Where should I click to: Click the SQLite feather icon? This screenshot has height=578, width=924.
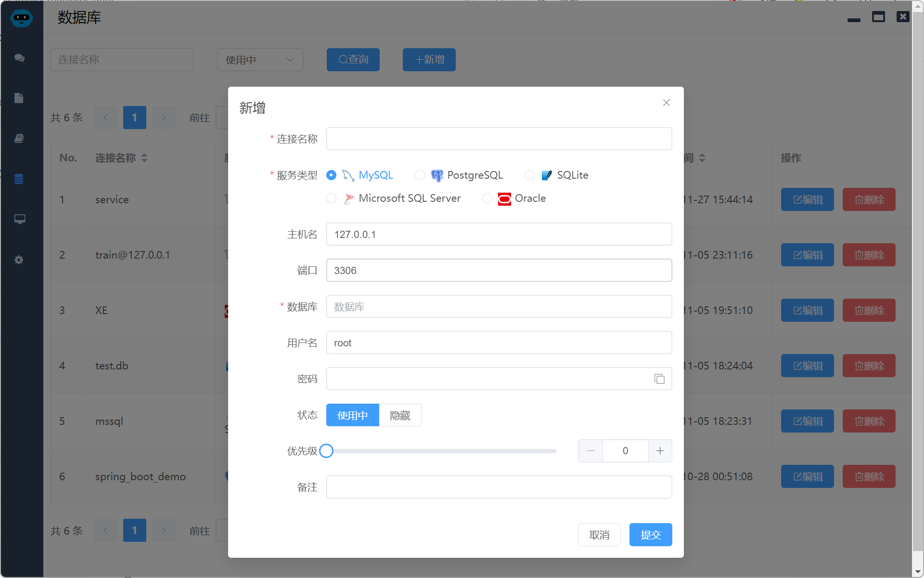pyautogui.click(x=547, y=175)
